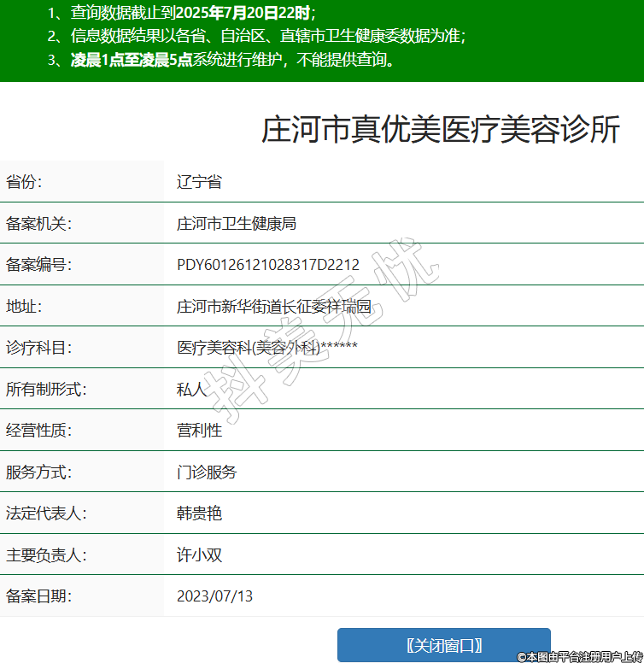Viewport: 644px width, 663px height.
Task: Click the clinic title 庄河市真优美医疗美容诊所
Action: [x=440, y=131]
